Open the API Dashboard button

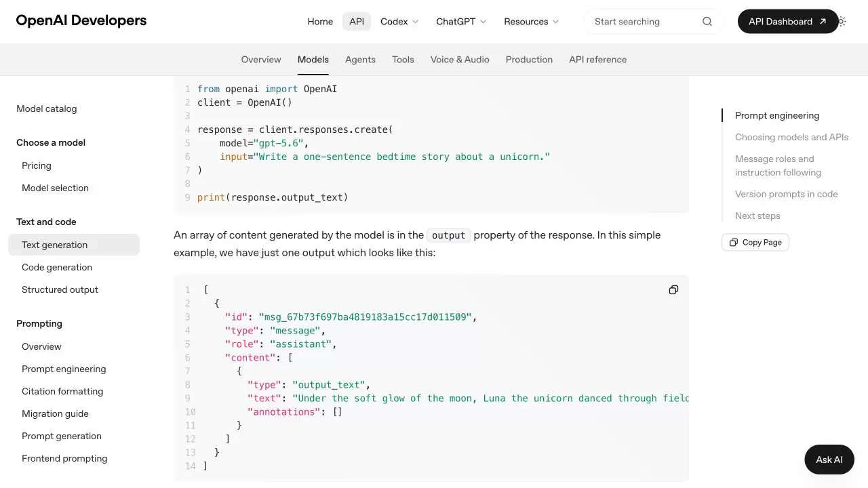[788, 22]
